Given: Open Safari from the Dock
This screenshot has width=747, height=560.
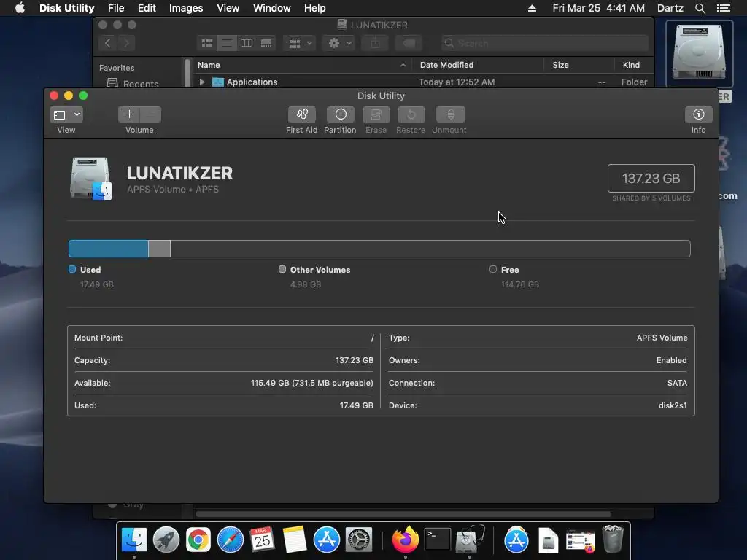Looking at the screenshot, I should click(230, 540).
